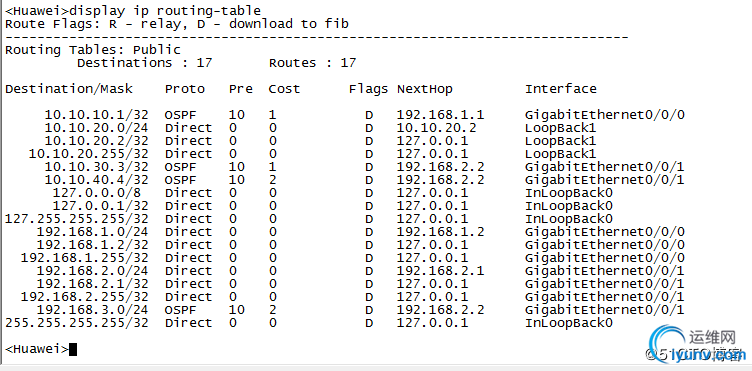Click the 192.168.3.0/24 destination entry
The width and height of the screenshot is (752, 371).
pos(93,310)
